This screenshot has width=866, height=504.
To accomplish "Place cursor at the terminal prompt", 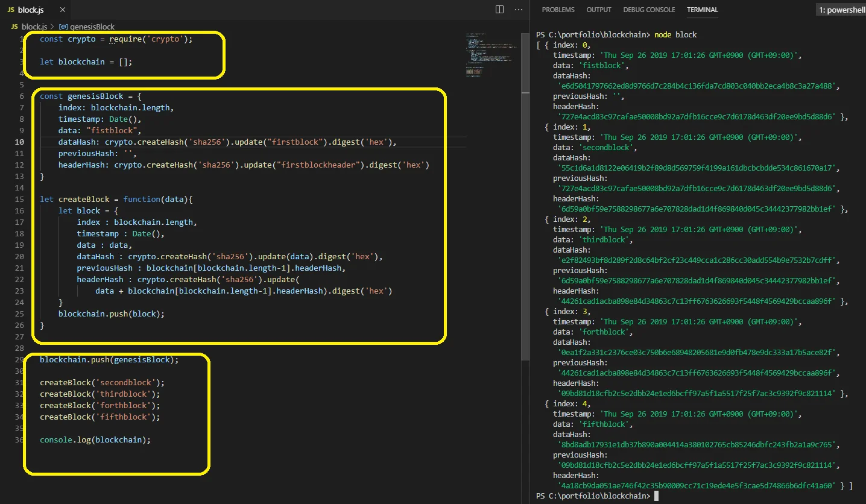I will pos(656,496).
